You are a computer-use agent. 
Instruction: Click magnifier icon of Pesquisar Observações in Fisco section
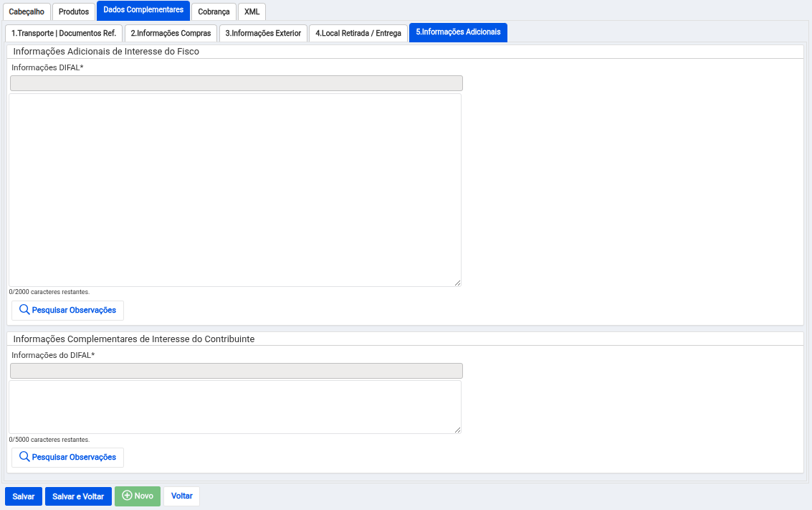pyautogui.click(x=24, y=310)
